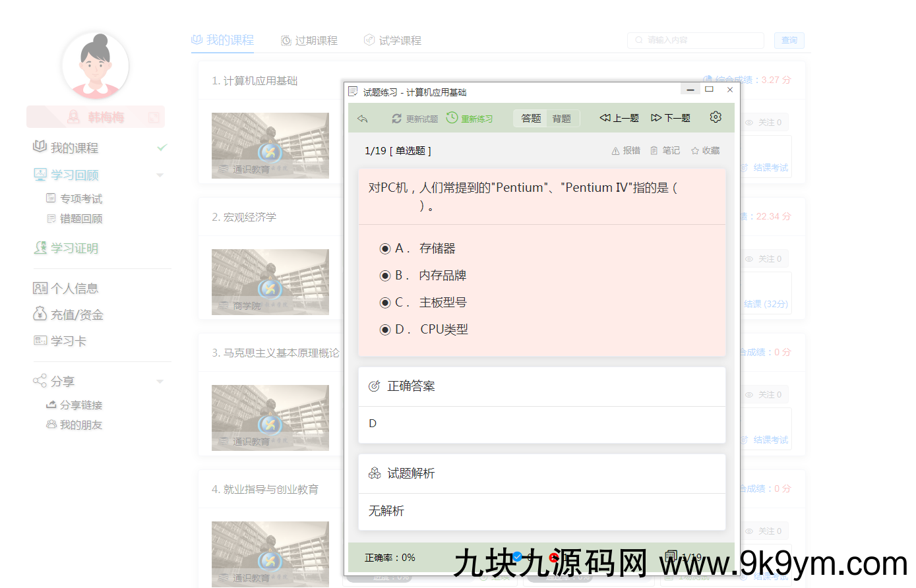Expand the 分享 sidebar section
916x588 pixels.
tap(160, 381)
